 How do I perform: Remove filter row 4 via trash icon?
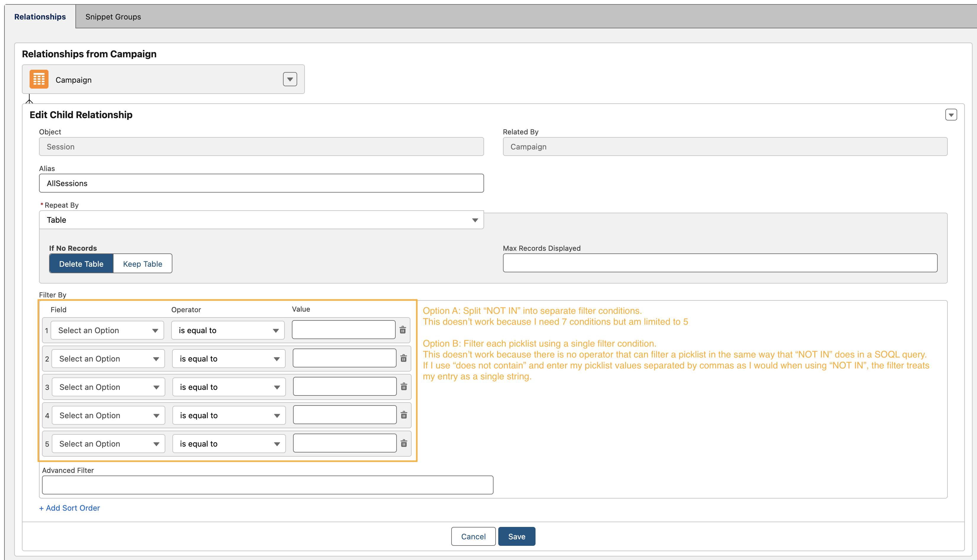point(403,415)
